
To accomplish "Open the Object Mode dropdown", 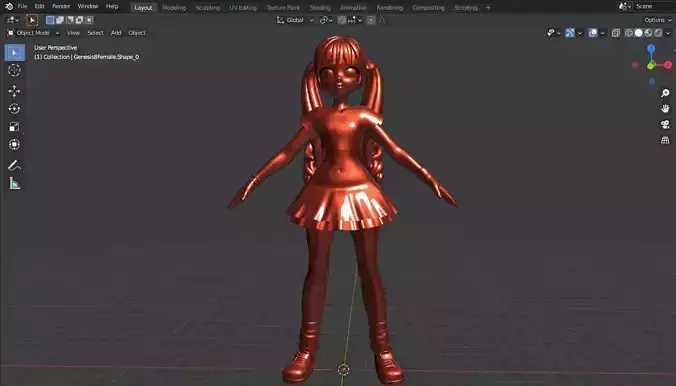I will (x=33, y=33).
